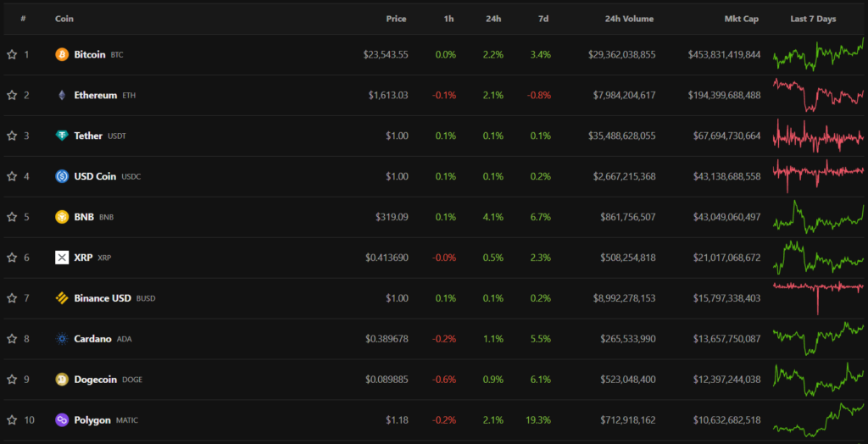Screen dimensions: 868x444
Task: Click Dogecoin price $0.089885
Action: click(x=387, y=380)
